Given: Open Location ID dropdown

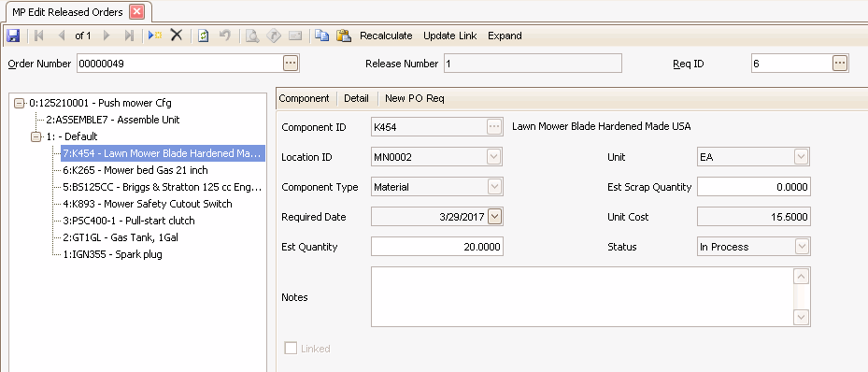Looking at the screenshot, I should tap(493, 157).
